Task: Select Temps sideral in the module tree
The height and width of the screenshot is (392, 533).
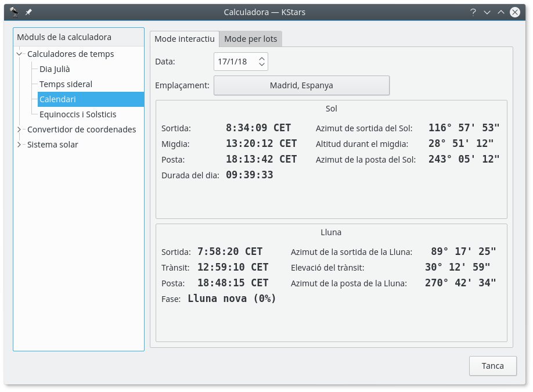Action: [66, 84]
